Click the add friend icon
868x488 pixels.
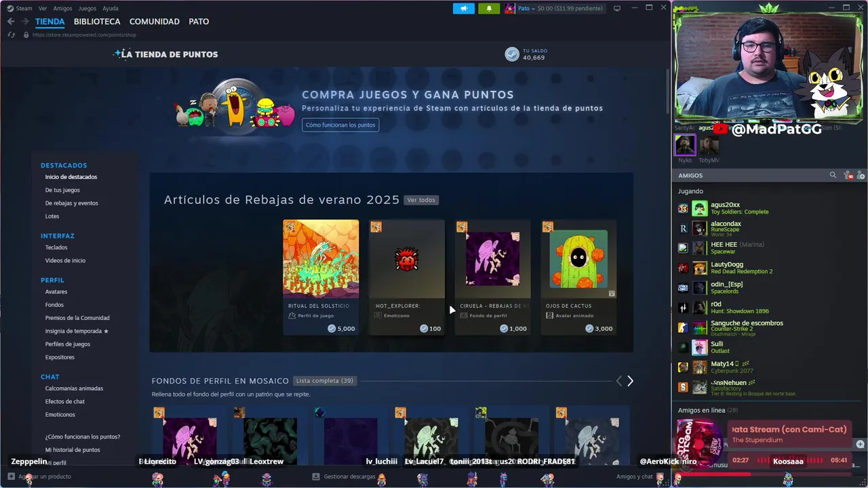coord(861,176)
